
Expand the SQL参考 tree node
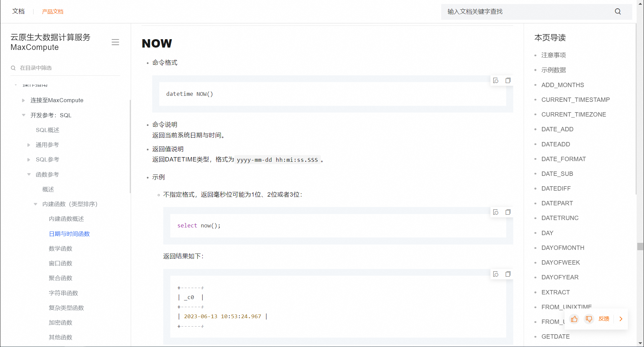click(29, 160)
